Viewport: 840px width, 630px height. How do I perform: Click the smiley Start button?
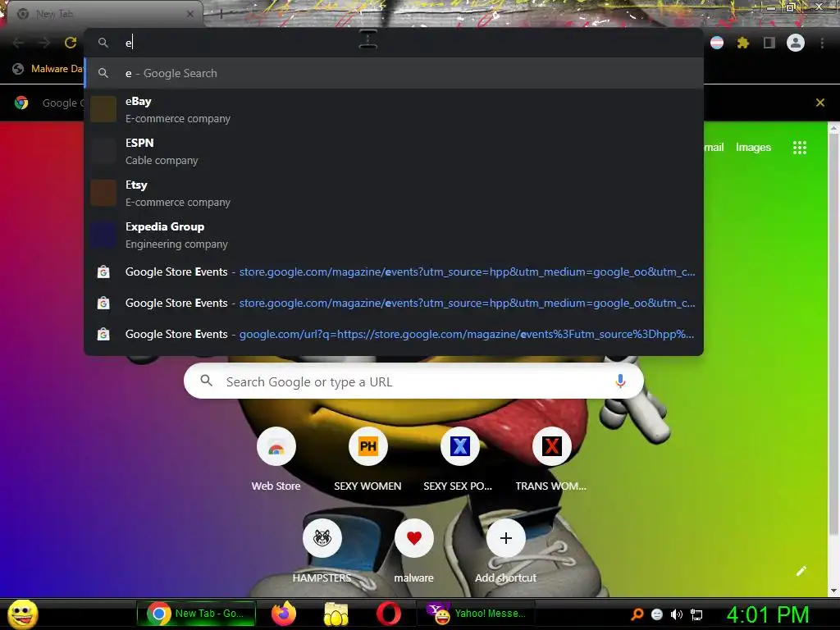click(x=23, y=614)
